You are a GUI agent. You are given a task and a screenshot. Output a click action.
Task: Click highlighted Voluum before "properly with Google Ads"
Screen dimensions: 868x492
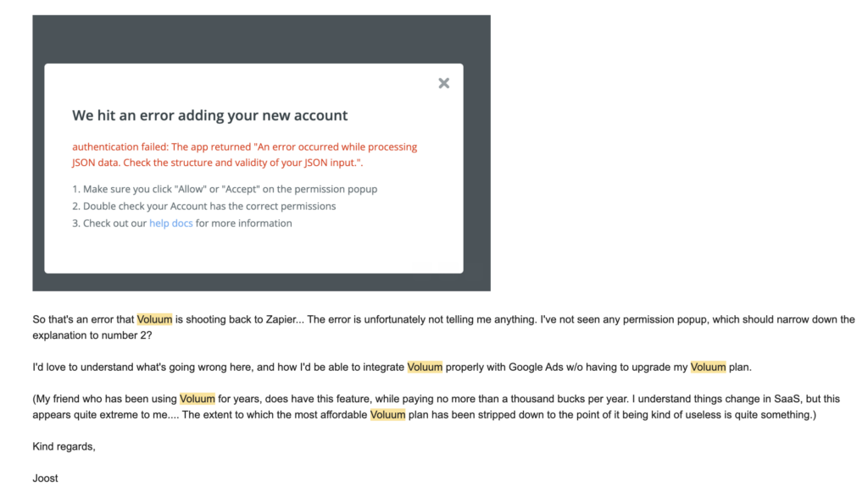pos(425,368)
